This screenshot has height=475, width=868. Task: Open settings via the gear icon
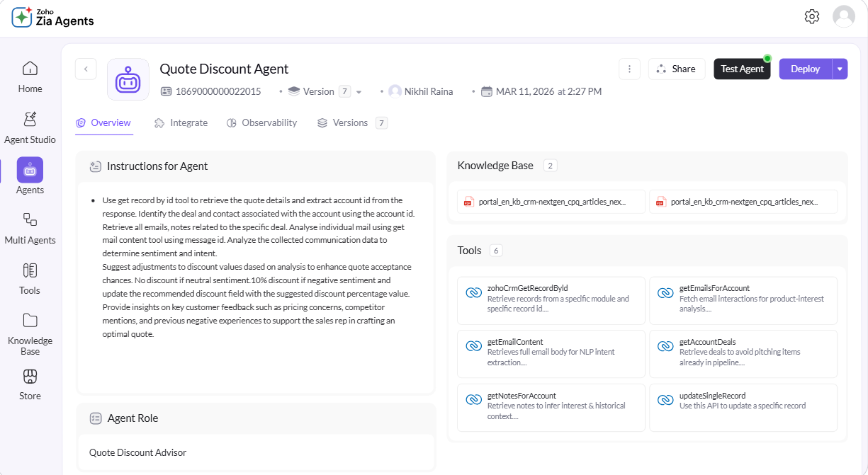pos(812,16)
